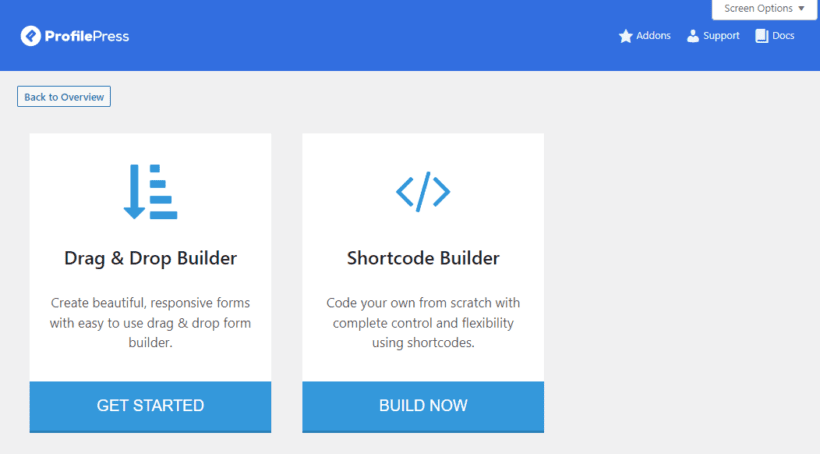Click the GET STARTED button

150,406
